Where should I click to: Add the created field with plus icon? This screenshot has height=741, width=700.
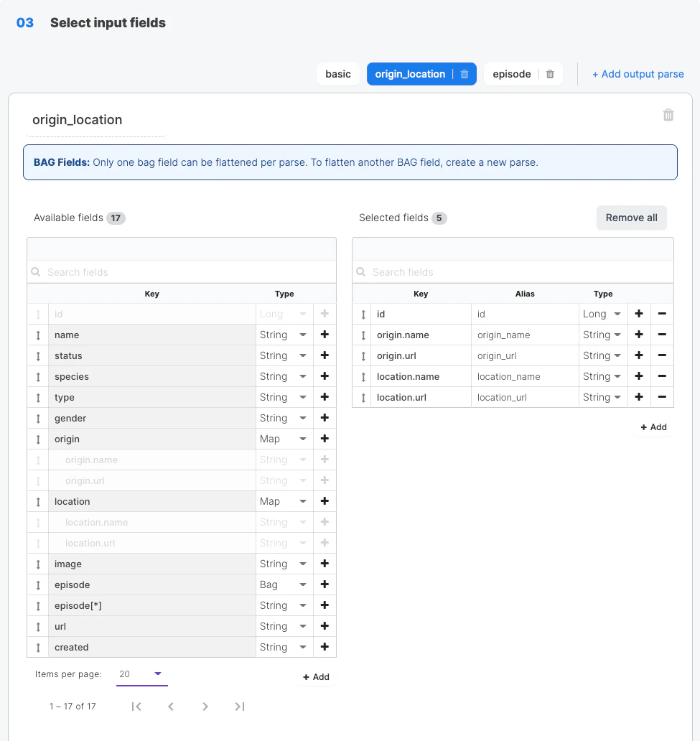click(x=325, y=646)
